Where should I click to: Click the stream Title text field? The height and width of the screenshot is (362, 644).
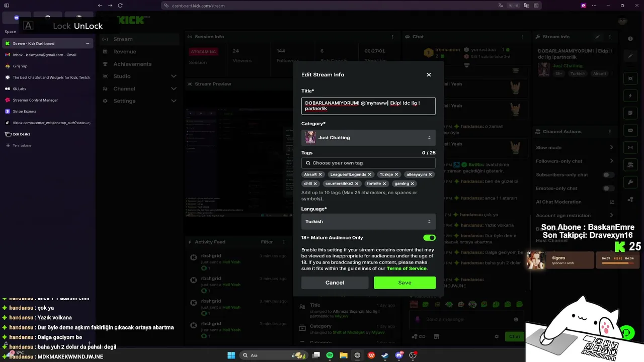[x=368, y=106]
